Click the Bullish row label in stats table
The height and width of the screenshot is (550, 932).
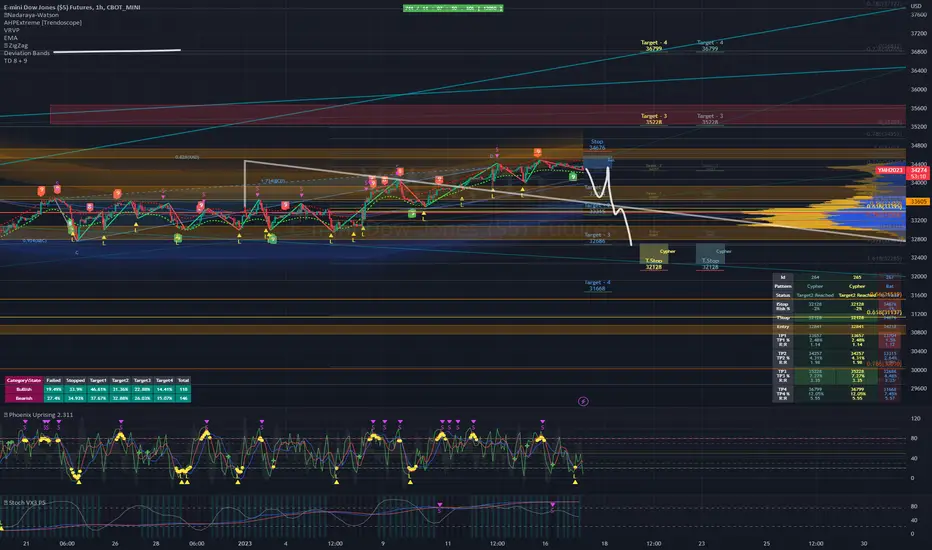[24, 389]
